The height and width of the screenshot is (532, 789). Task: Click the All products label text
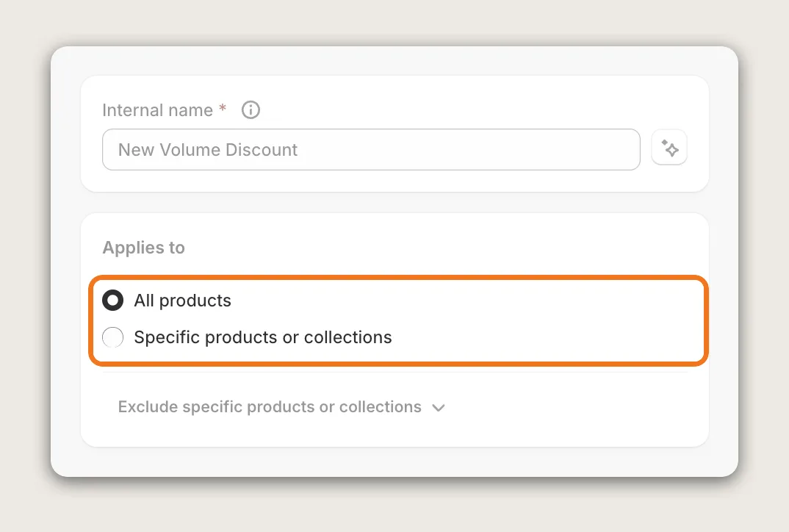183,301
